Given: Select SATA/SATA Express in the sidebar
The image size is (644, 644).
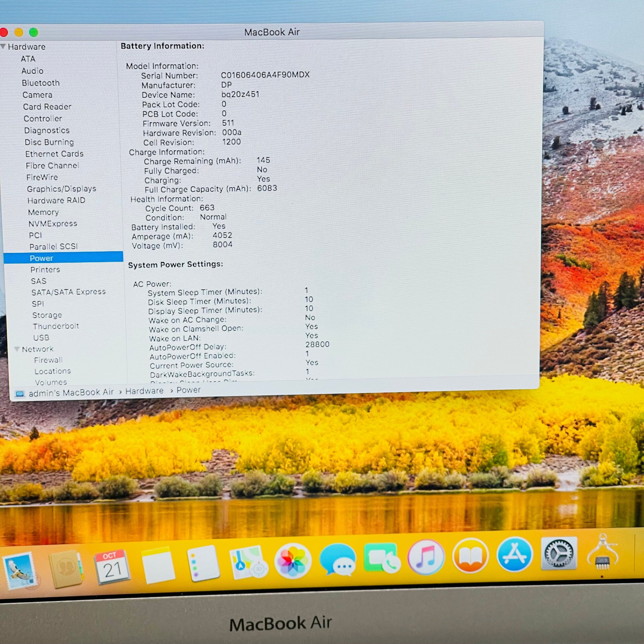Looking at the screenshot, I should click(x=68, y=292).
